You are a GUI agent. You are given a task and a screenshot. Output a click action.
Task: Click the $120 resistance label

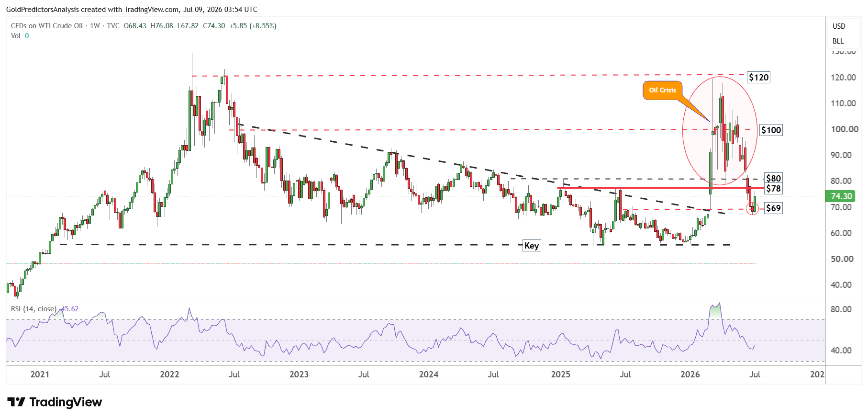tap(758, 78)
